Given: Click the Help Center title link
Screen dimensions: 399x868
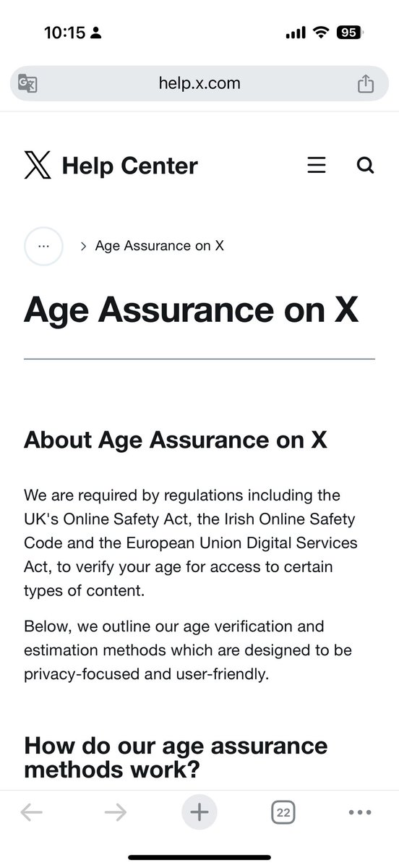Looking at the screenshot, I should pyautogui.click(x=130, y=166).
